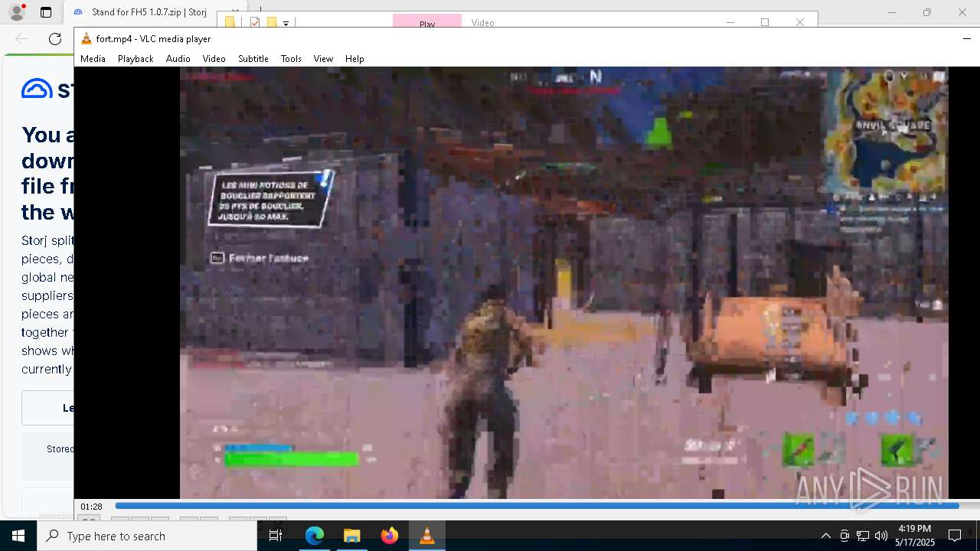Screen dimensions: 980x551
Task: Minimize the VLC media player window
Action: [x=966, y=38]
